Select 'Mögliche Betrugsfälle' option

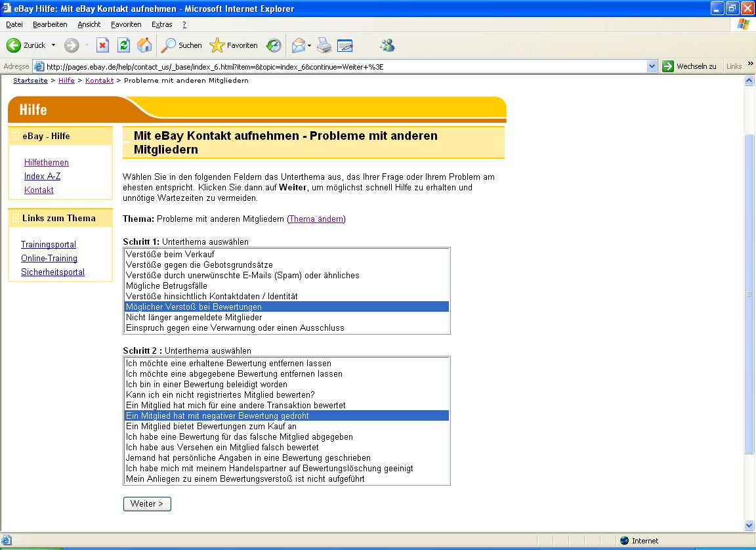tap(287, 286)
